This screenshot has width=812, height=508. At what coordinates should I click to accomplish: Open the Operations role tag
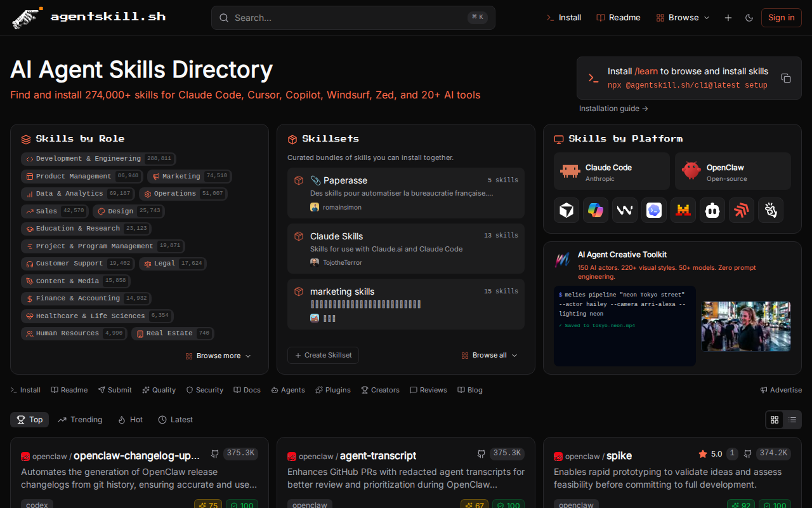coord(183,194)
